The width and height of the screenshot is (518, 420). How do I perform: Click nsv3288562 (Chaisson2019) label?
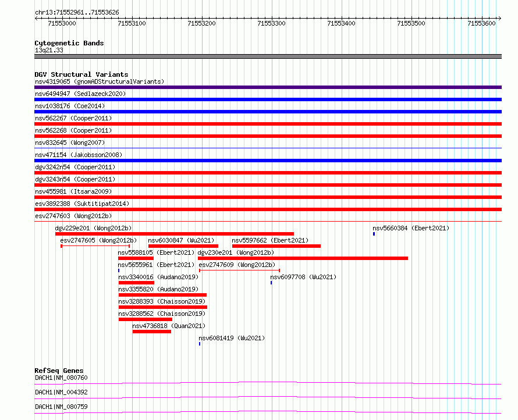(x=162, y=314)
